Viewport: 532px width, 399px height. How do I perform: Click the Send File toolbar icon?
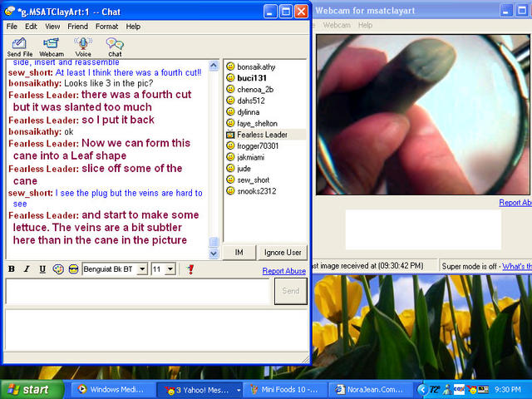coord(20,47)
